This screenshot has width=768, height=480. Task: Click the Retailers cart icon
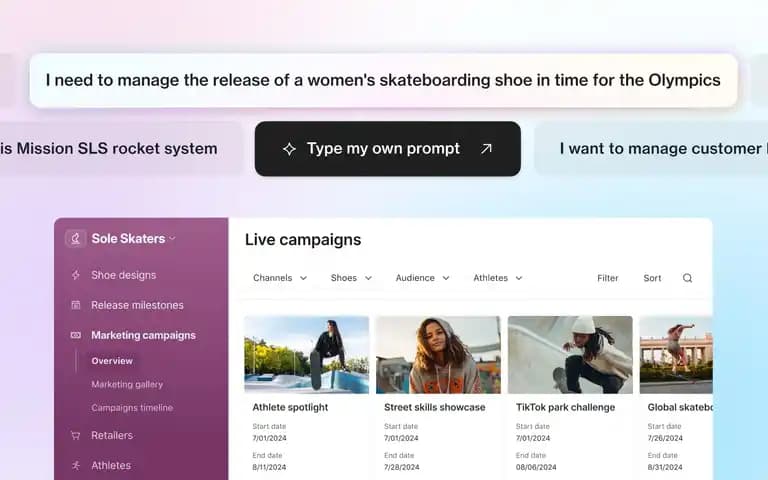point(75,435)
